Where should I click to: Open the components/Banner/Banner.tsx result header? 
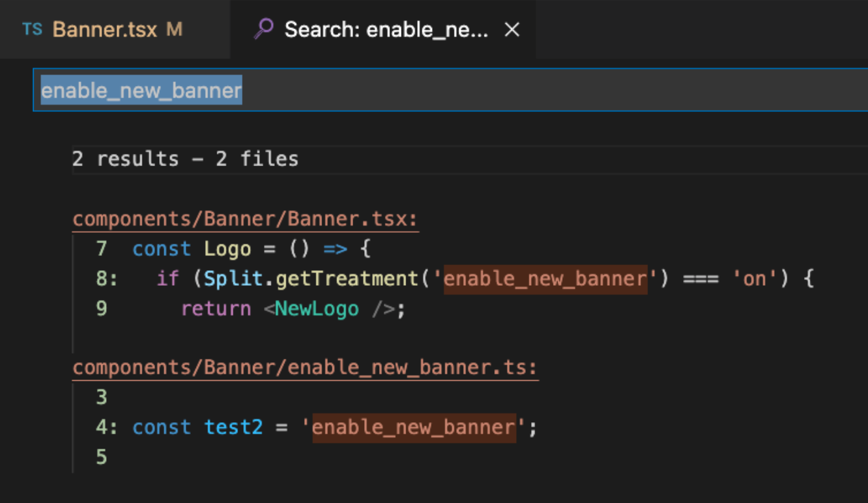coord(245,219)
